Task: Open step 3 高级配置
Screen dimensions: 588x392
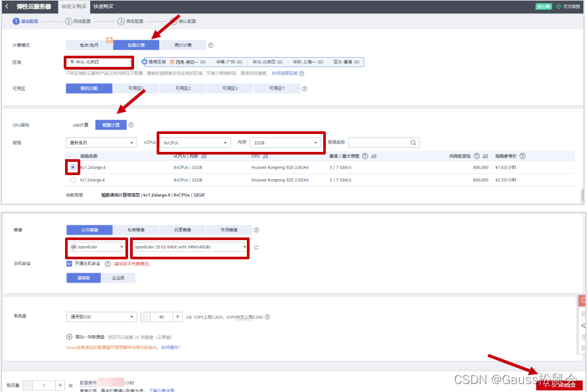Action: (131, 21)
